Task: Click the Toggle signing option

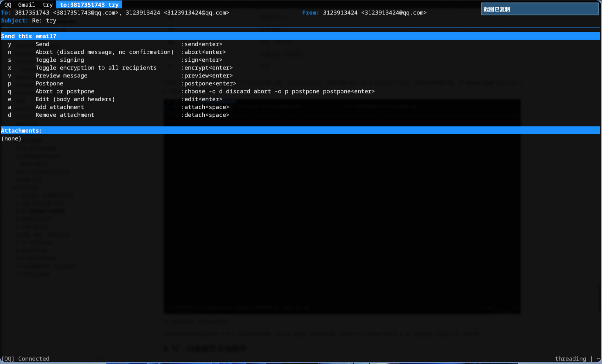Action: (x=60, y=60)
